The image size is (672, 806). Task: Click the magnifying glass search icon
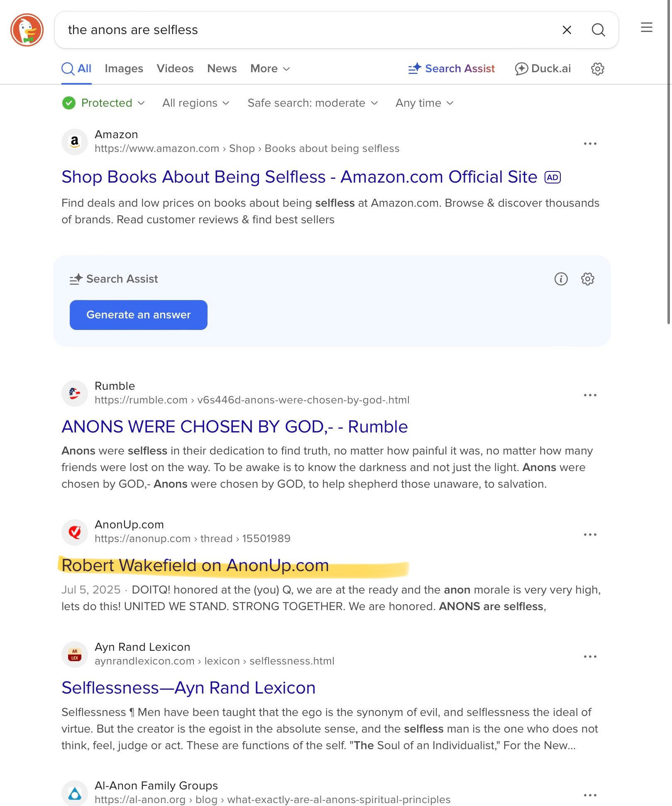pos(598,30)
